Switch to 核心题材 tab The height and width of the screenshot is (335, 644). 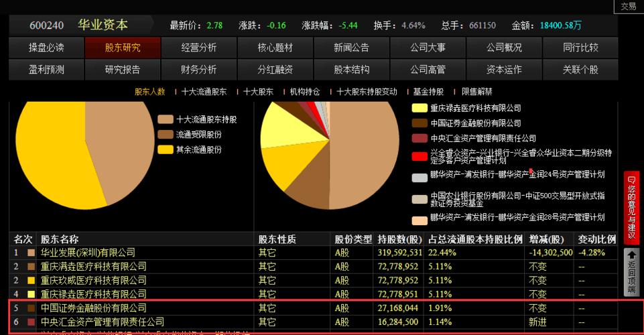[275, 48]
